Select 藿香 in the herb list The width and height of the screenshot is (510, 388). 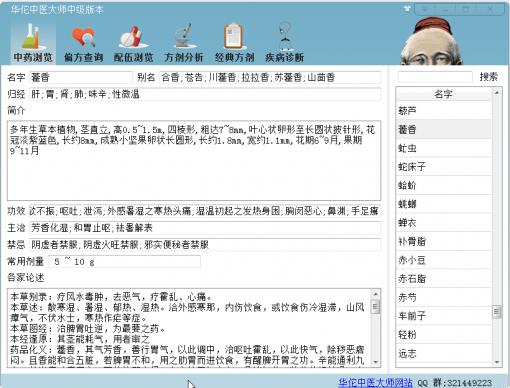click(444, 129)
